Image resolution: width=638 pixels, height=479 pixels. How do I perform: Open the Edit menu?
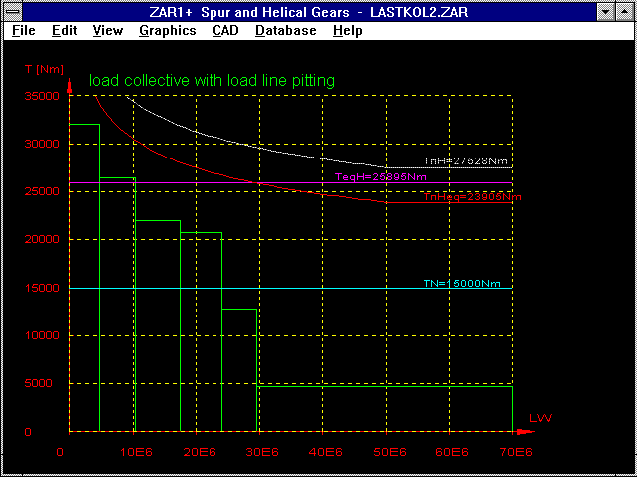(x=65, y=31)
